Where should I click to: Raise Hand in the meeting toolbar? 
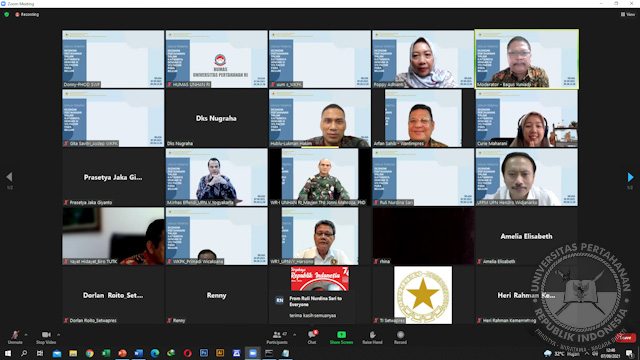(372, 337)
